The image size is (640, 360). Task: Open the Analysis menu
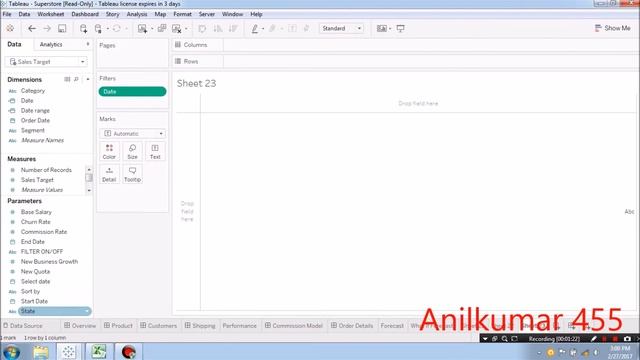pos(137,14)
